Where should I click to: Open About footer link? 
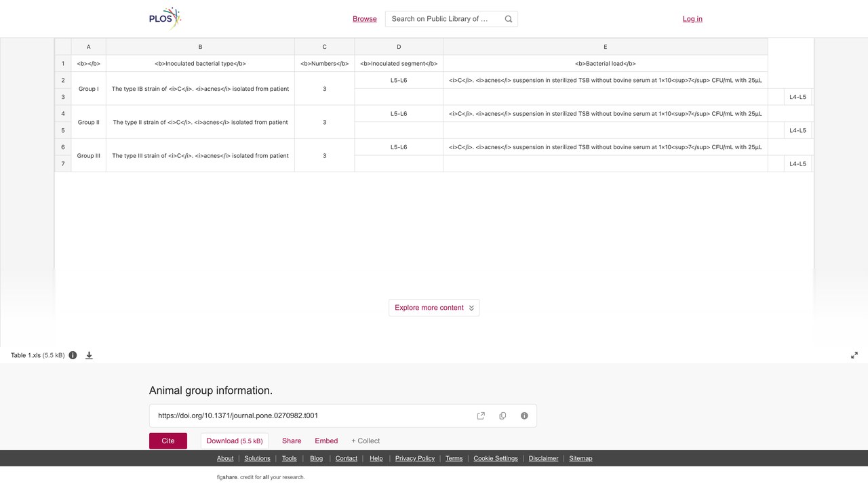[225, 458]
